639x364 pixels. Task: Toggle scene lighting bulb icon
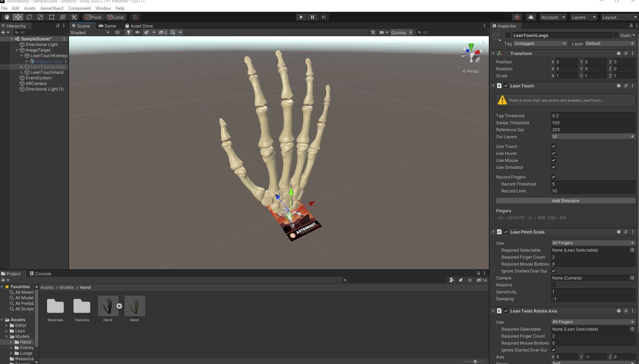[129, 32]
